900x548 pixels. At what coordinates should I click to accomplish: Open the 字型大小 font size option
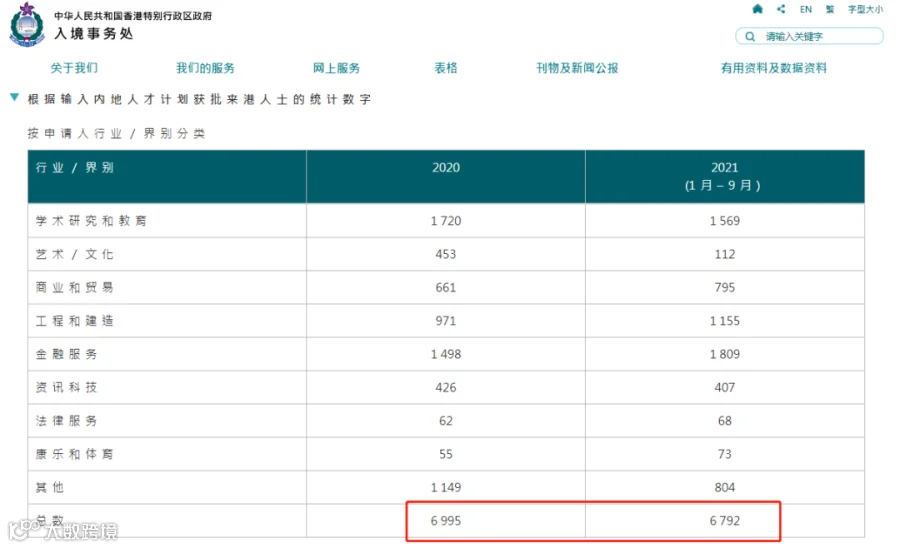(866, 9)
